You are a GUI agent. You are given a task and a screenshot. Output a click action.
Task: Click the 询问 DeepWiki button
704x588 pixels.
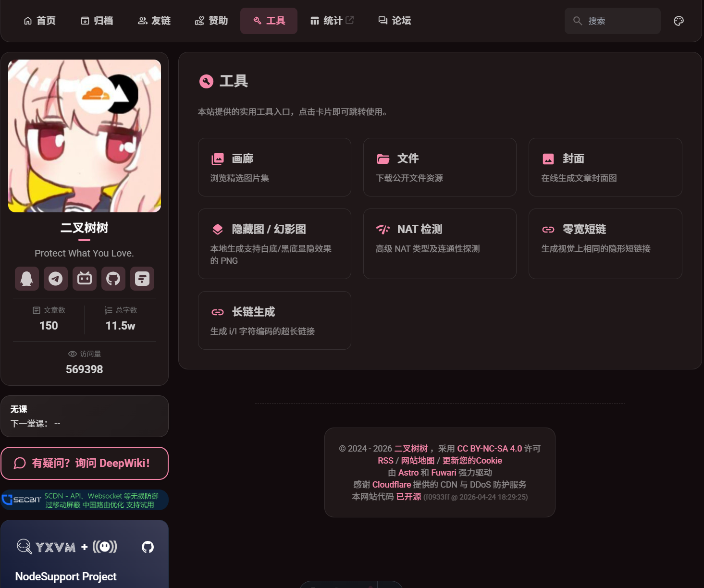point(85,463)
